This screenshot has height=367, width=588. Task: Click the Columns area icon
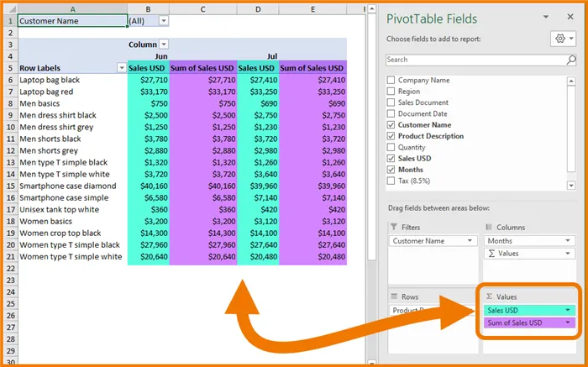[x=490, y=228]
